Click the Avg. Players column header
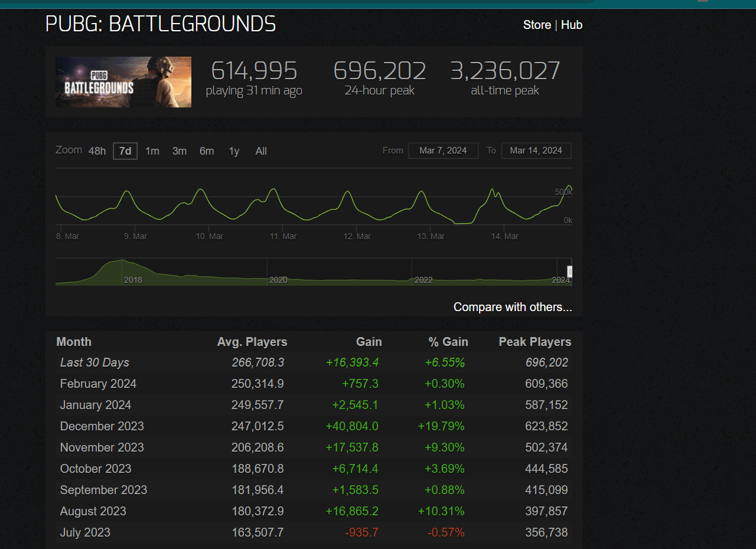Viewport: 756px width, 549px height. click(x=252, y=342)
